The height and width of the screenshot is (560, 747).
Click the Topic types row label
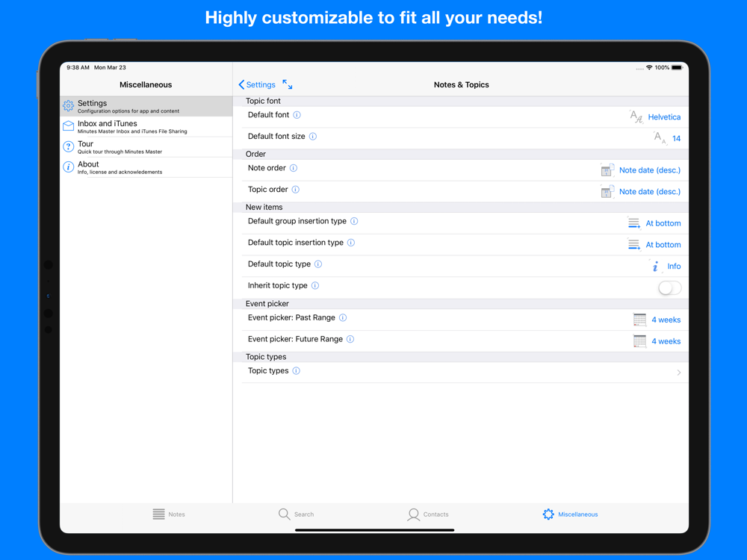click(x=267, y=370)
